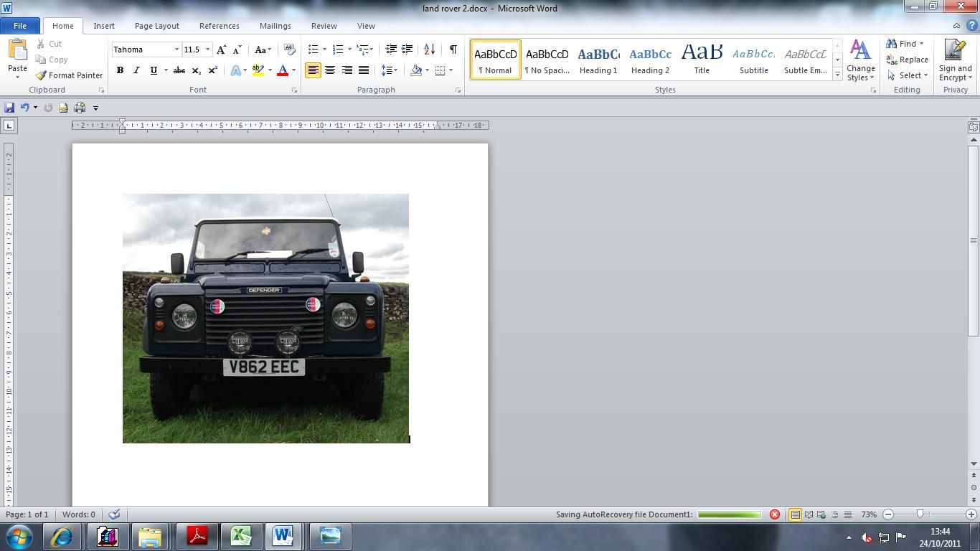
Task: Cancel AutoRecovery save with red X
Action: pyautogui.click(x=774, y=514)
